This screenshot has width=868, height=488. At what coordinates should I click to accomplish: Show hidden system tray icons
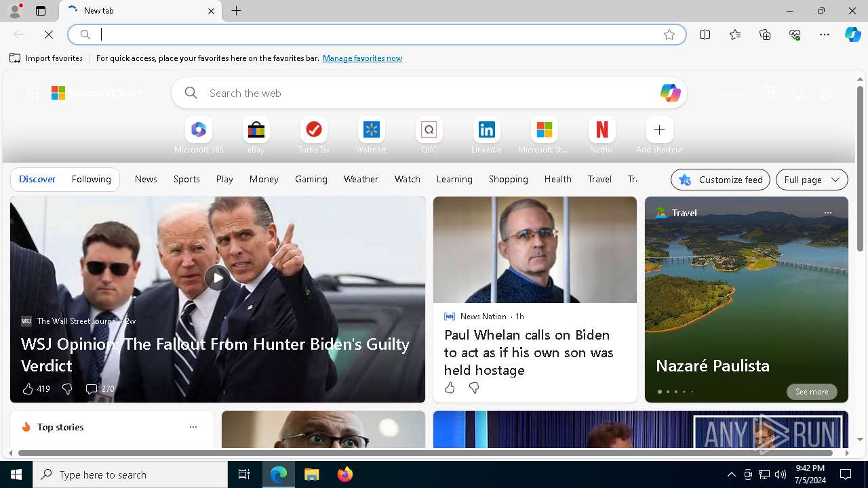[x=731, y=474]
